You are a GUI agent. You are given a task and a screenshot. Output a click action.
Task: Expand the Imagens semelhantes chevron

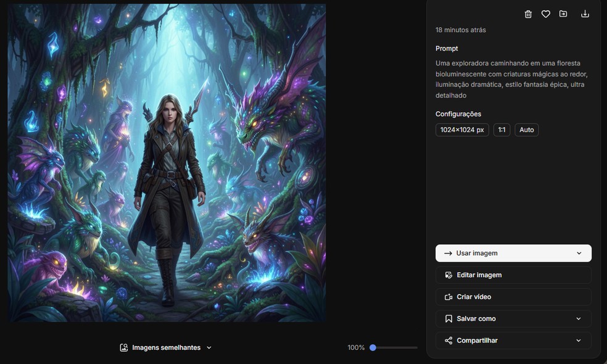(209, 348)
